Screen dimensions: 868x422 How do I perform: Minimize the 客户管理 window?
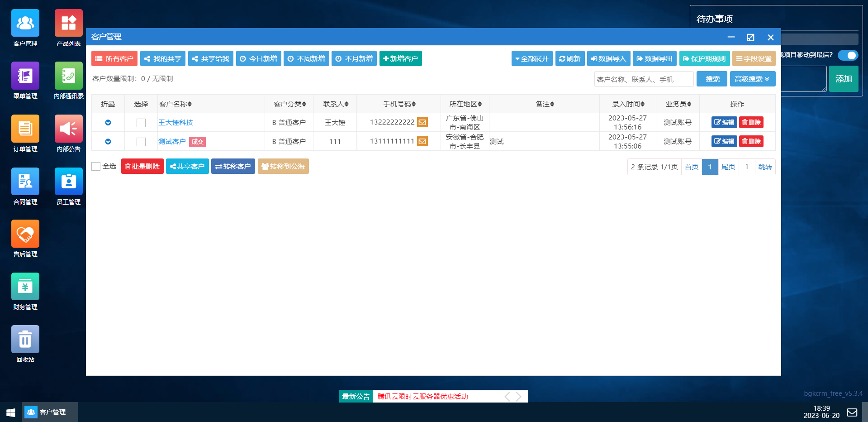tap(731, 37)
